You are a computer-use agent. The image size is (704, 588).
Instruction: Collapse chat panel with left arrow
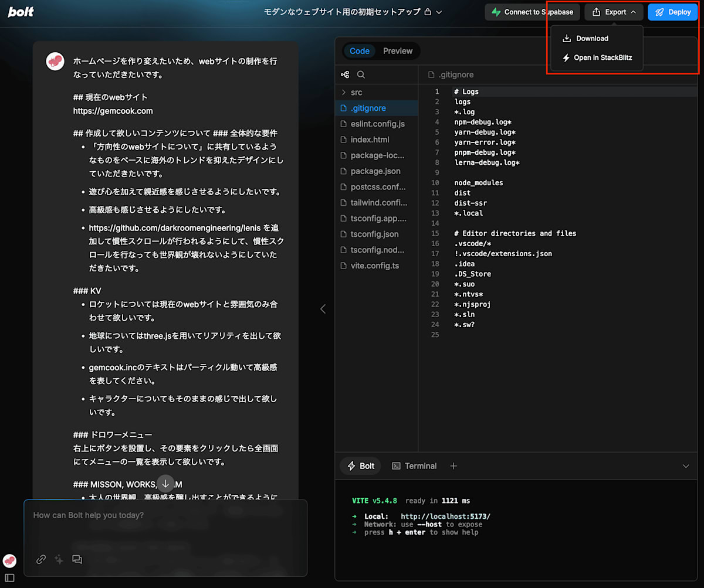322,309
